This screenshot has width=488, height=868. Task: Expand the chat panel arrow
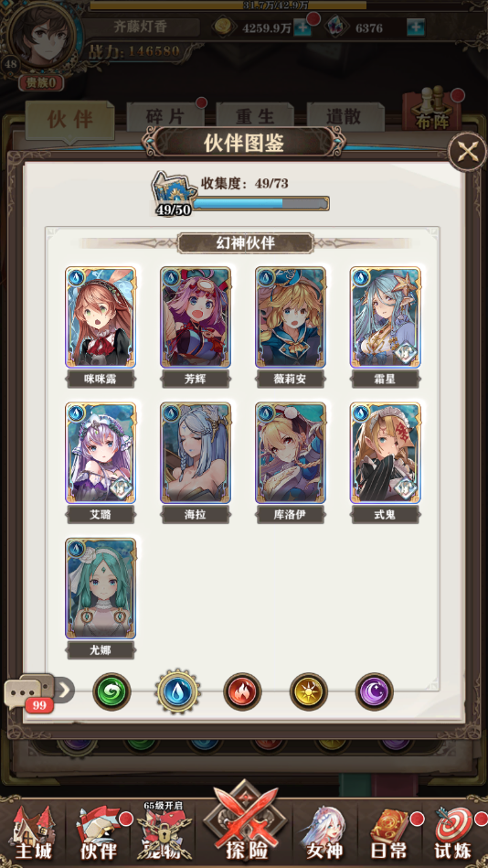(64, 690)
